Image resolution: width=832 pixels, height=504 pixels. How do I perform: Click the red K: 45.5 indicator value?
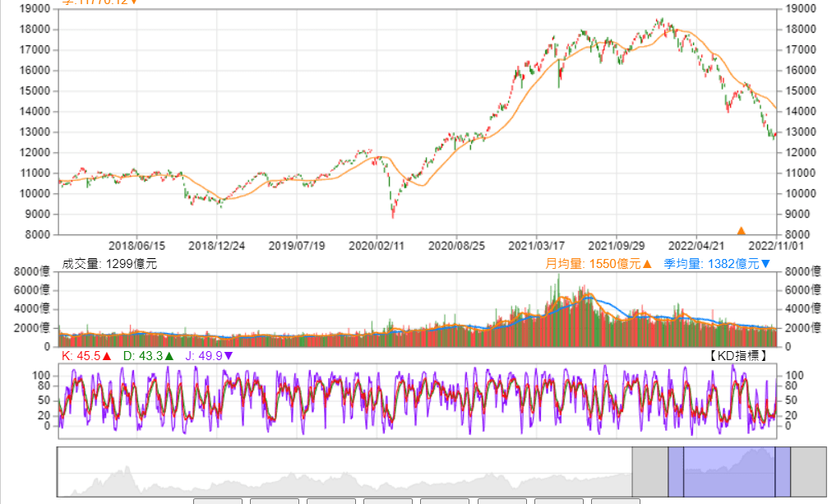[x=86, y=356]
